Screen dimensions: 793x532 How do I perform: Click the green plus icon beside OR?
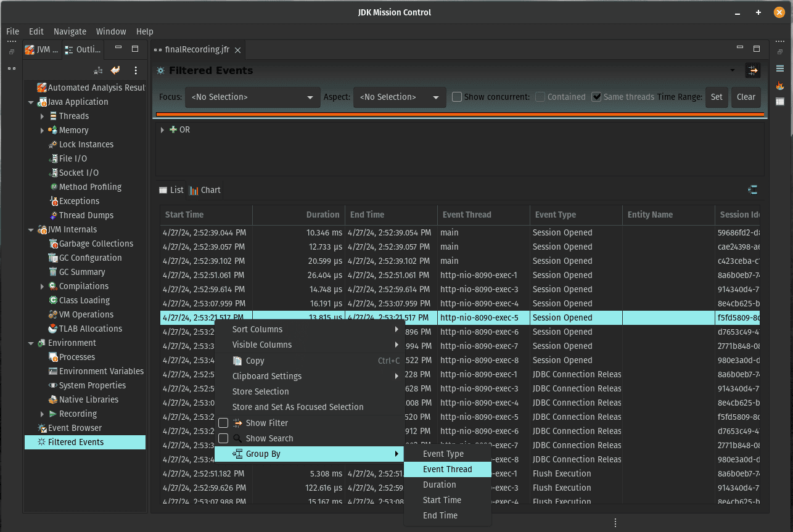(x=173, y=129)
